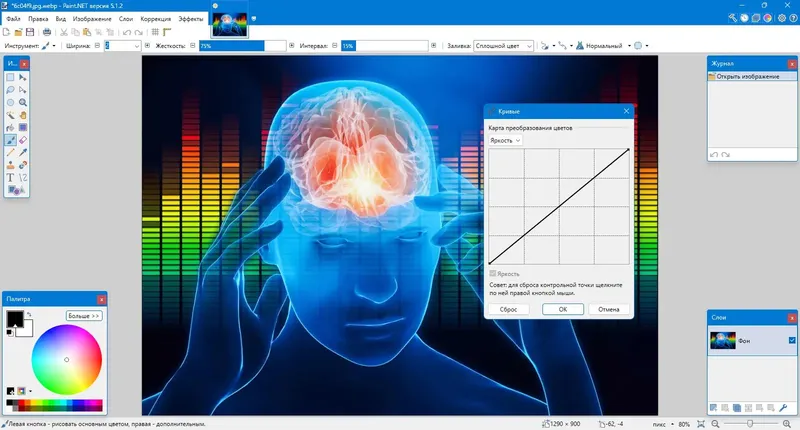The image size is (800, 430).
Task: Open the Правка menu
Action: tap(38, 19)
